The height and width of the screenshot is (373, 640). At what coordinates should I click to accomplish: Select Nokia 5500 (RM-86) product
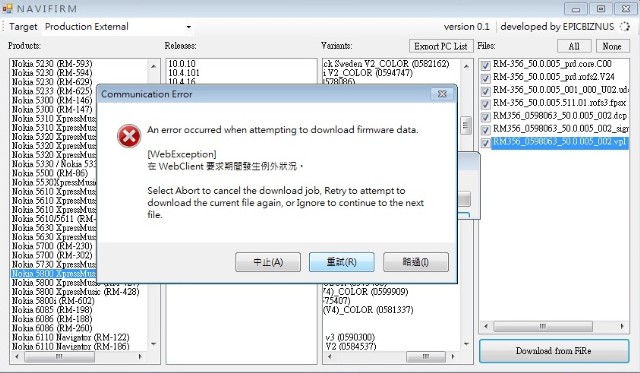(50, 173)
